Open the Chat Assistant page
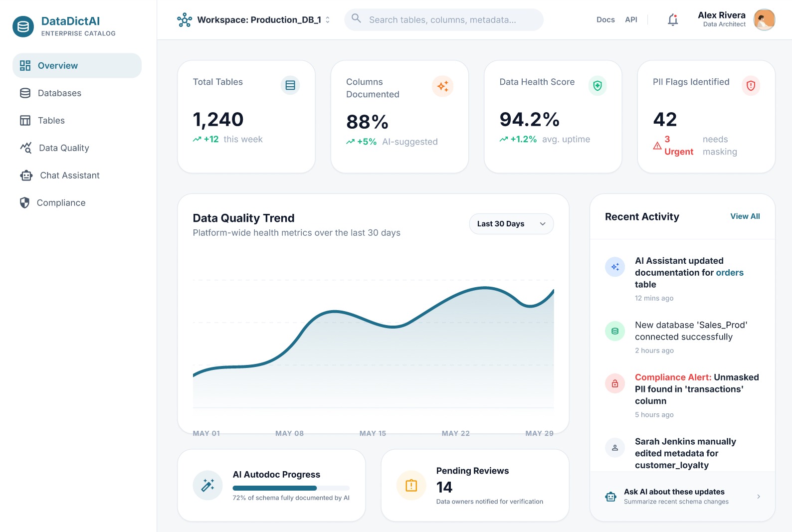The image size is (792, 532). [69, 176]
